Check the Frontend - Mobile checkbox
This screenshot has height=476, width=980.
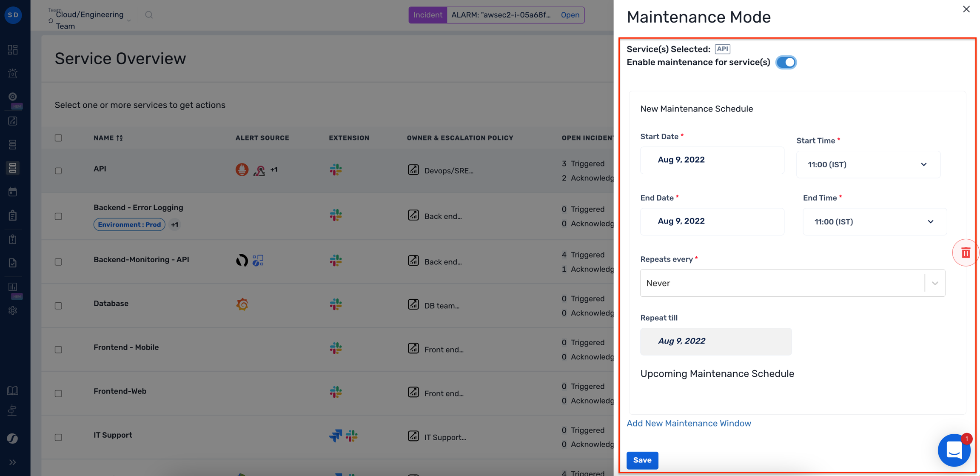58,350
